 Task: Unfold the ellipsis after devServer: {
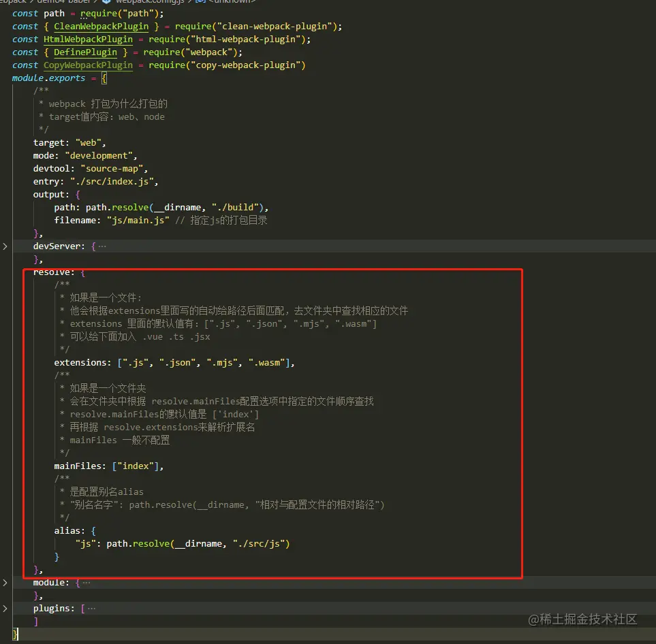coord(102,246)
